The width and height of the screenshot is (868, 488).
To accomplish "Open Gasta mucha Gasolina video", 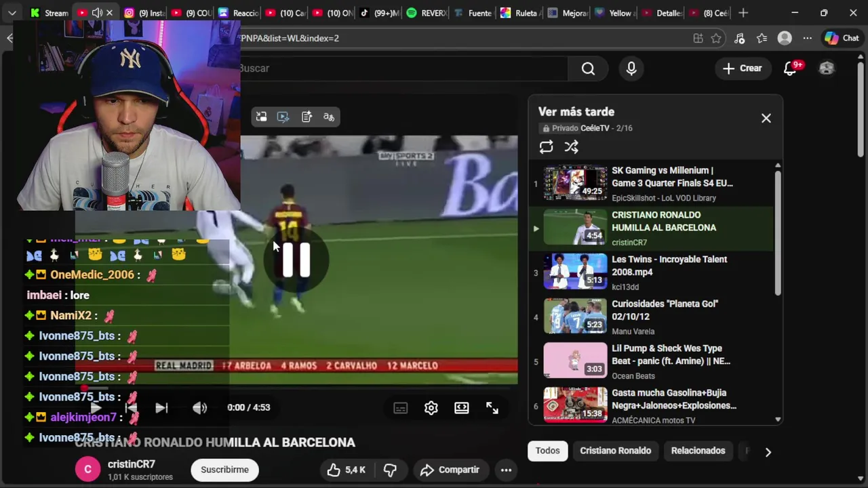I will click(652, 405).
